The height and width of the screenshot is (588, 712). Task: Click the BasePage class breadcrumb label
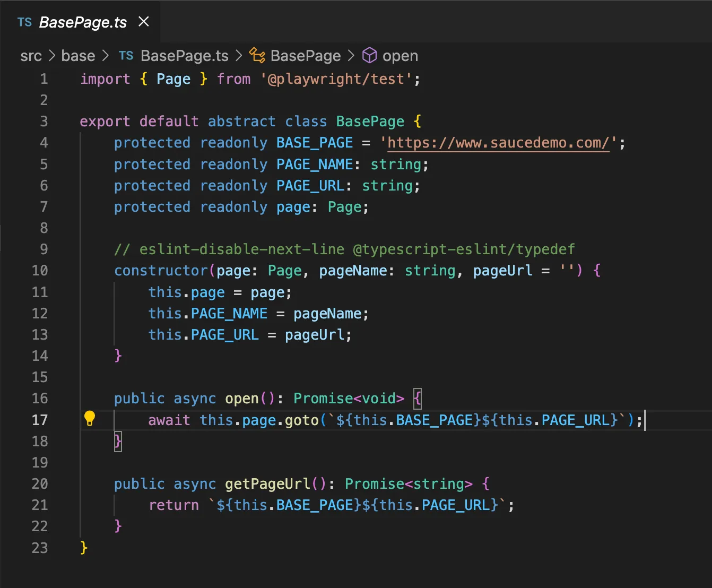(306, 55)
